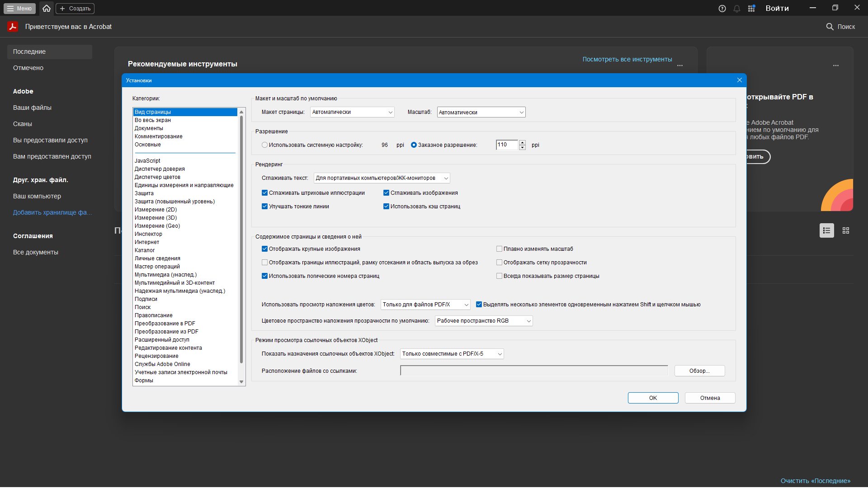Screen dimensions: 868x488
Task: Disable Сглаживать изображения checkbox
Action: (x=387, y=192)
